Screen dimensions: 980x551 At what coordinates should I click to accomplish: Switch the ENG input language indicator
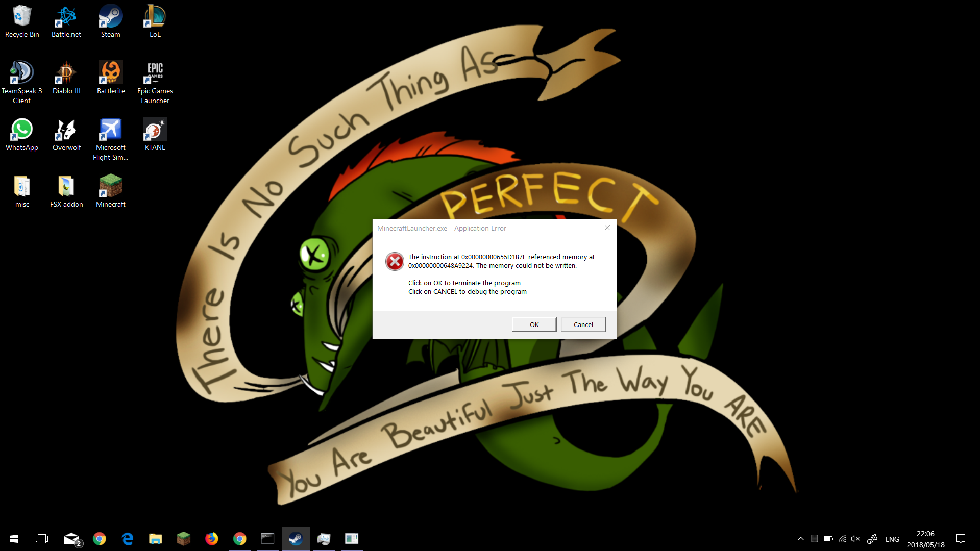[892, 539]
